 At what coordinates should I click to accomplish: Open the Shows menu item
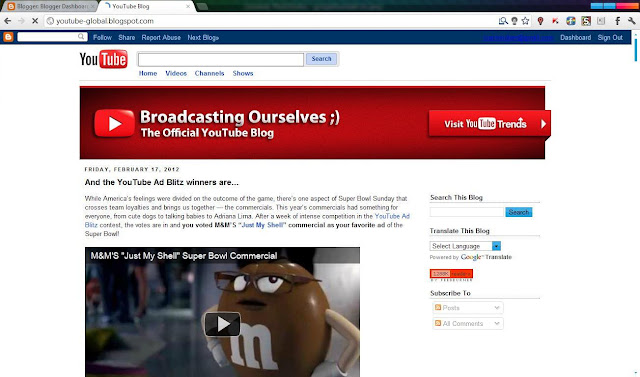pos(243,73)
